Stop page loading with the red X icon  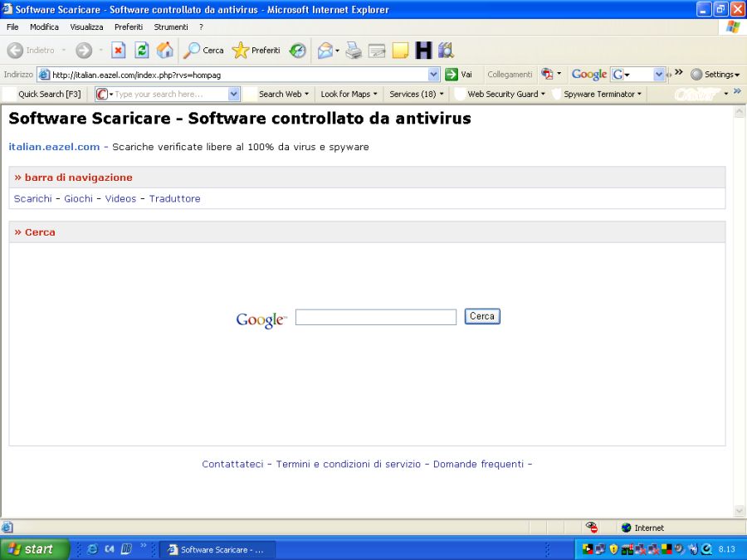tap(118, 50)
